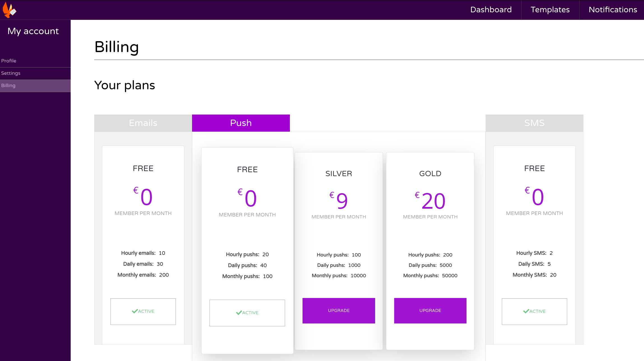644x361 pixels.
Task: Click UPGRADE button on Gold push plan
Action: click(x=430, y=310)
